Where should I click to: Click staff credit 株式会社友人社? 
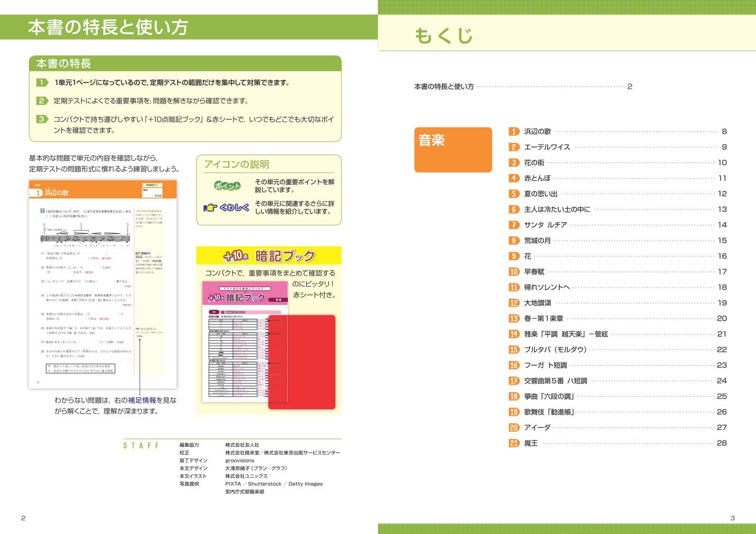[242, 445]
